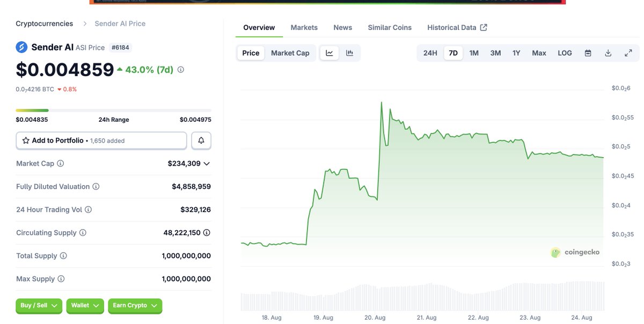This screenshot has width=644, height=324.
Task: Click Sender AI Price breadcrumb
Action: [x=120, y=24]
